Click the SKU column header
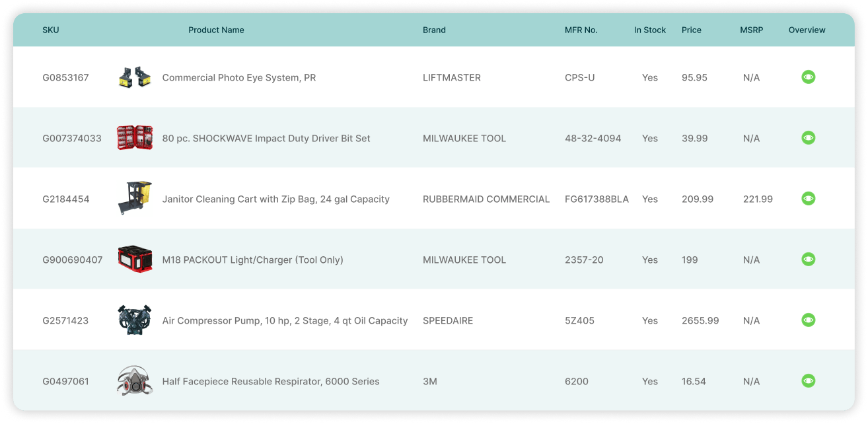Screen dimensions: 868x424 tap(51, 30)
